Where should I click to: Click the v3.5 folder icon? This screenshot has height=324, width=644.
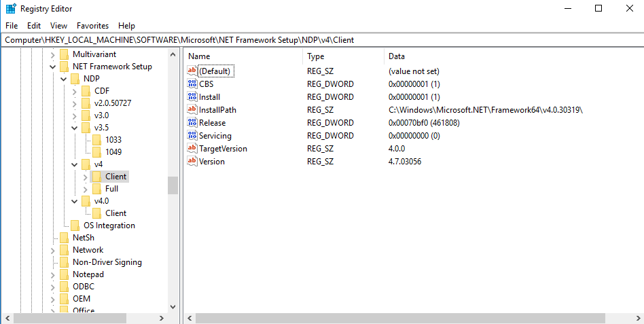[86, 127]
